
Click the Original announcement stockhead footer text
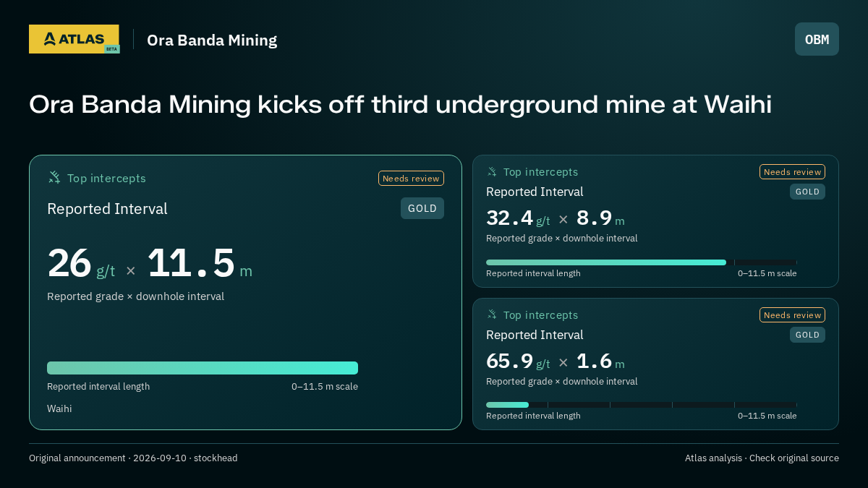[133, 458]
